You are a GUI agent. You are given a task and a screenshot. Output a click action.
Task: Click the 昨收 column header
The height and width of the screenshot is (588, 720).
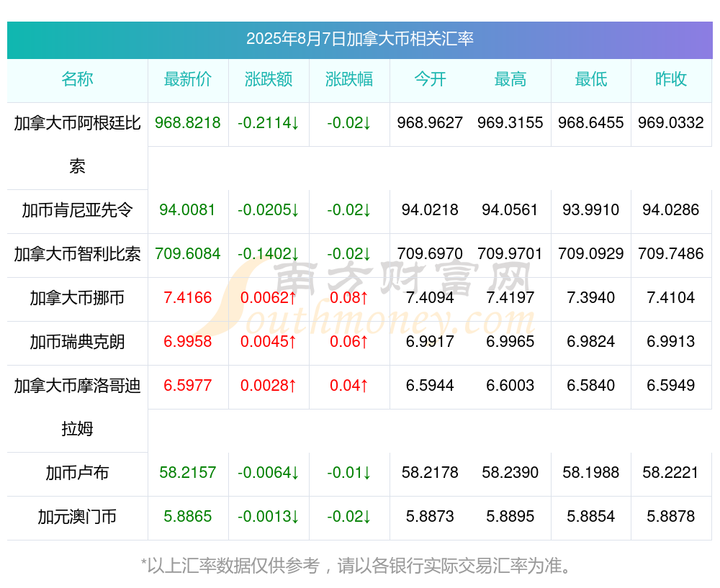coord(671,79)
